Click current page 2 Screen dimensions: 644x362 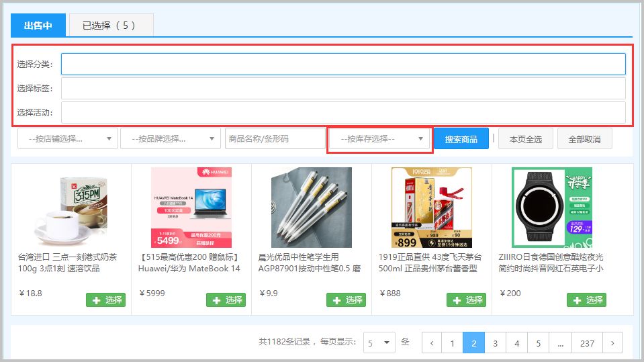pos(474,343)
